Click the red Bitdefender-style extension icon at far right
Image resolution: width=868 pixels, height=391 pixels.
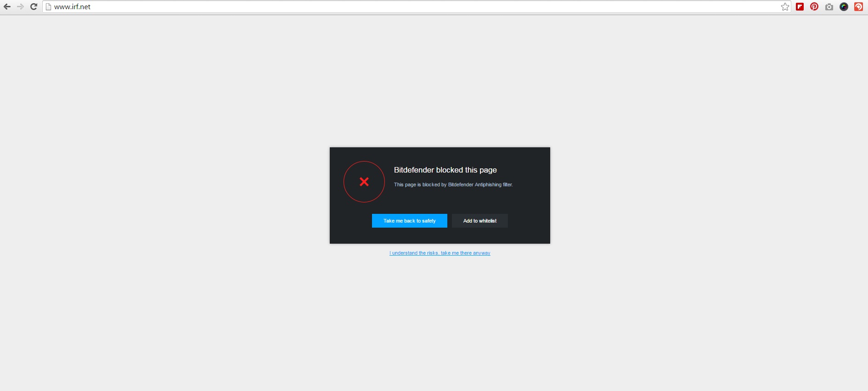click(858, 7)
